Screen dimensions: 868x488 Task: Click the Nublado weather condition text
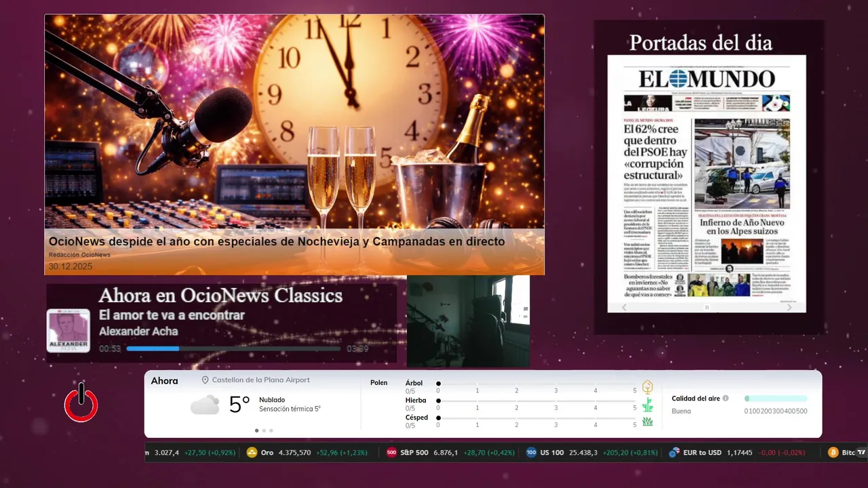(272, 400)
